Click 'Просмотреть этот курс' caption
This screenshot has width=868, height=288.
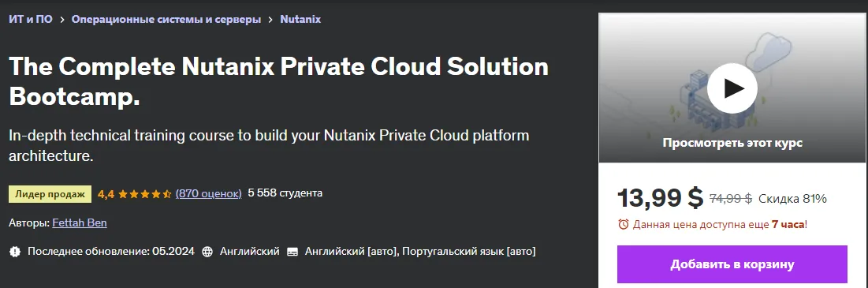coord(732,143)
